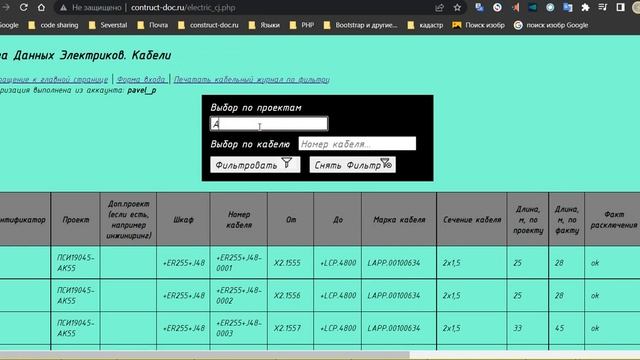Screen dimensions: 640x360
Task: Click the Факт расключения column header
Action: [613, 220]
